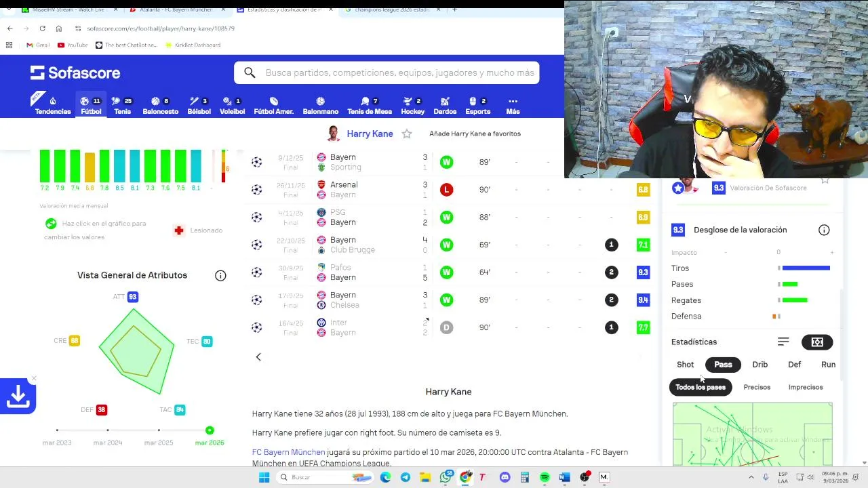
Task: Select the Run statistics tab
Action: 828,365
